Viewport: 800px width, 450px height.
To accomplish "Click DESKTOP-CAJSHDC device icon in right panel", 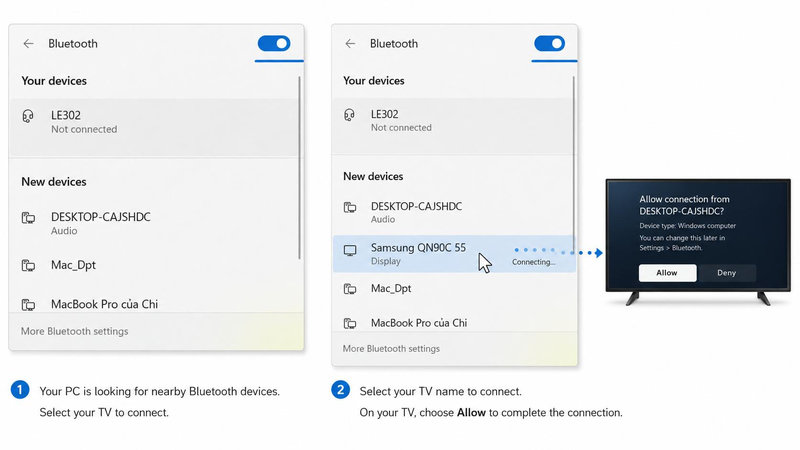I will 350,207.
